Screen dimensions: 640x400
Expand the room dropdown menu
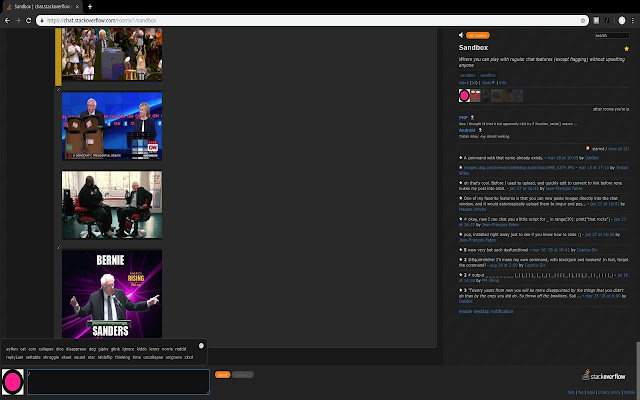[x=488, y=83]
